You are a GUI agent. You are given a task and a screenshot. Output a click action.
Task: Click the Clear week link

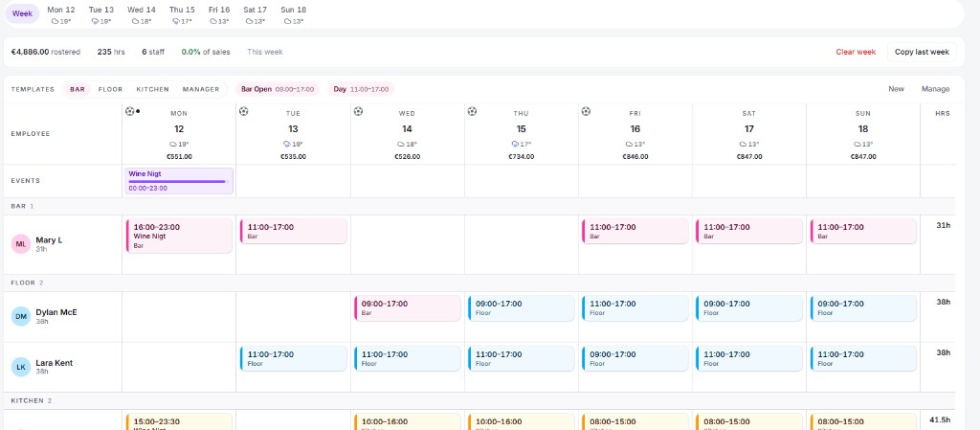(x=856, y=52)
